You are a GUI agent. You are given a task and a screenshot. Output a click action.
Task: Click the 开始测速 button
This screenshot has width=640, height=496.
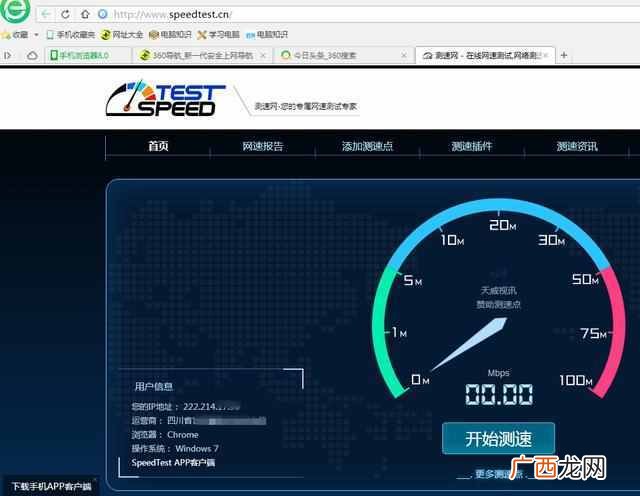point(498,439)
